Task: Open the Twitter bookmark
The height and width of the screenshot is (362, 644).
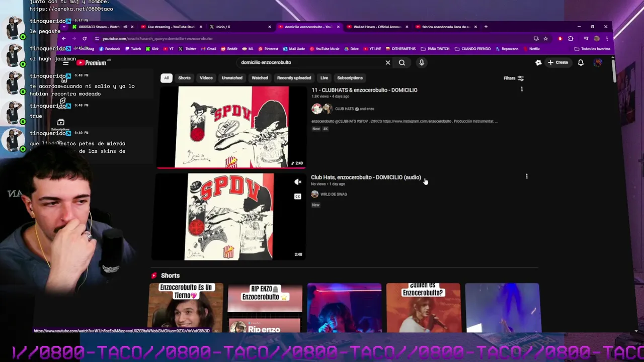Action: [188, 49]
